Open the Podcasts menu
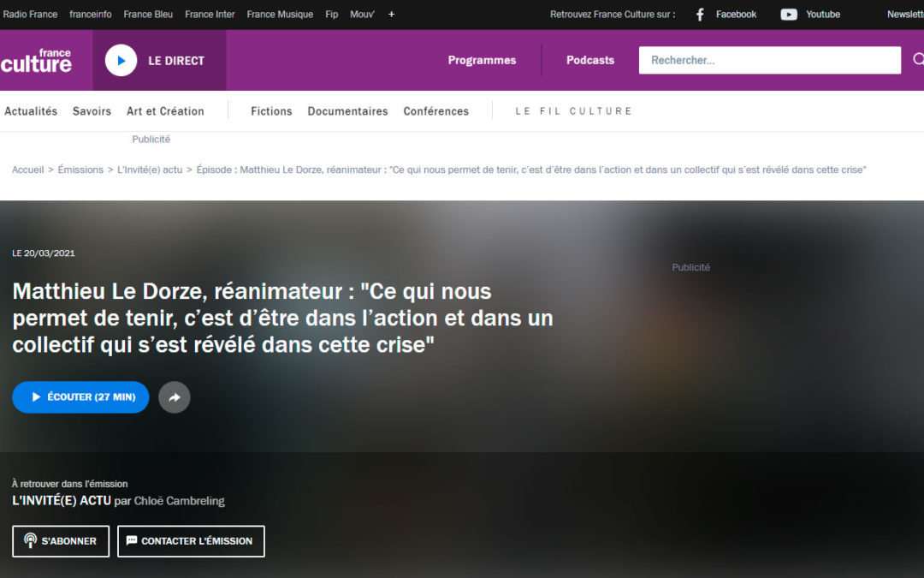This screenshot has height=578, width=924. pyautogui.click(x=589, y=60)
